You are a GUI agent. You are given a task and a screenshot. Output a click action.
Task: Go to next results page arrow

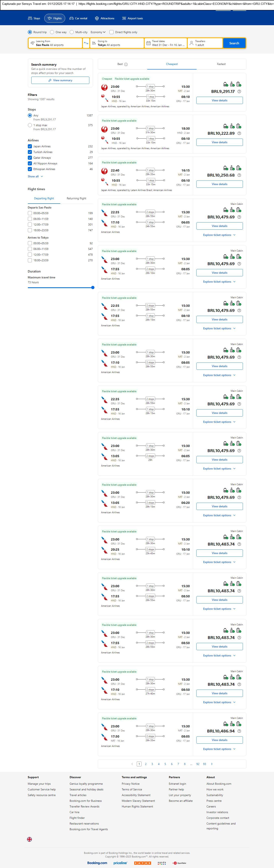click(x=212, y=764)
